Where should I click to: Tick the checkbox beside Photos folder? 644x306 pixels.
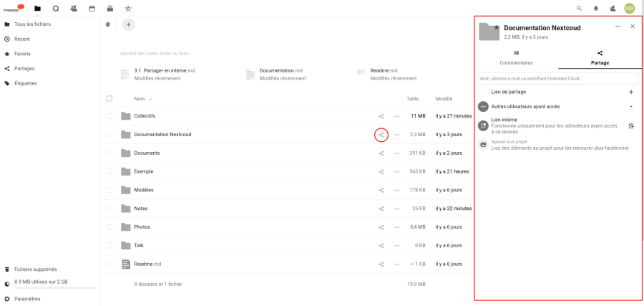coord(109,227)
